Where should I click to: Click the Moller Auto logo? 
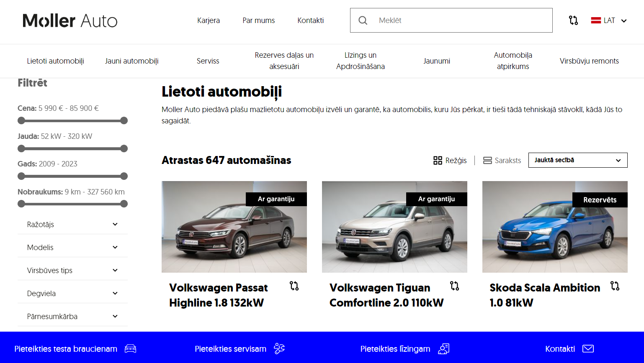click(70, 20)
